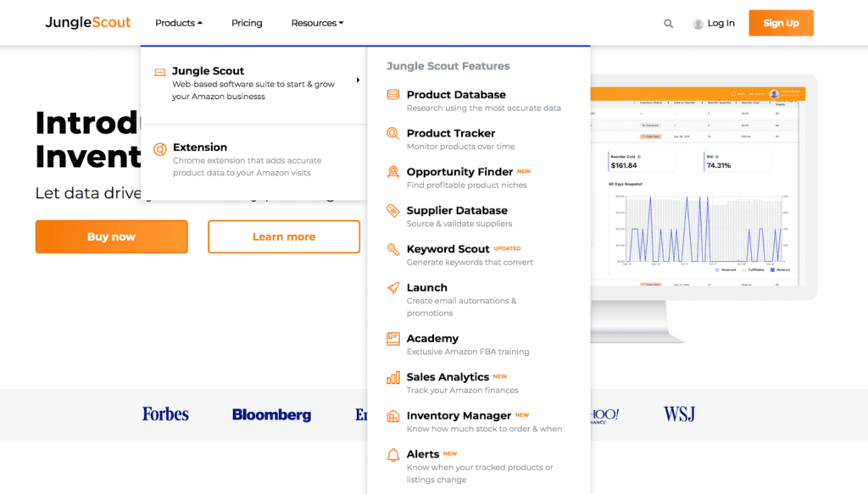Click the Forbes logo

point(165,414)
